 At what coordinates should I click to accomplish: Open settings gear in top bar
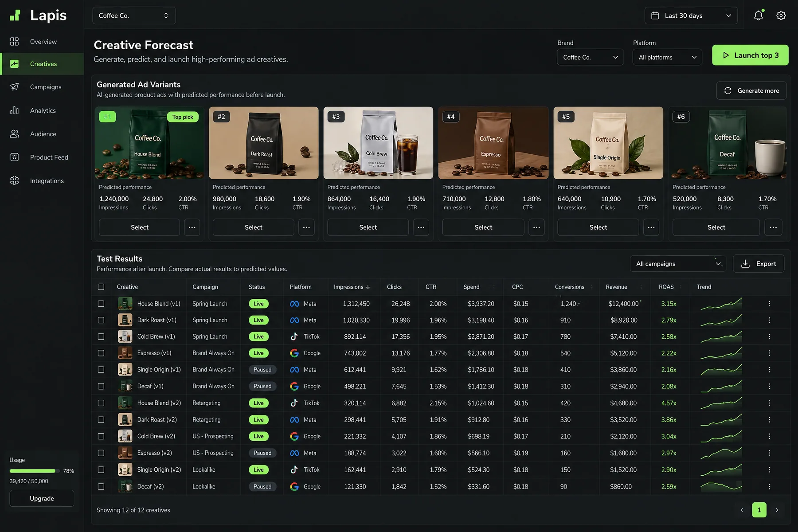[781, 16]
